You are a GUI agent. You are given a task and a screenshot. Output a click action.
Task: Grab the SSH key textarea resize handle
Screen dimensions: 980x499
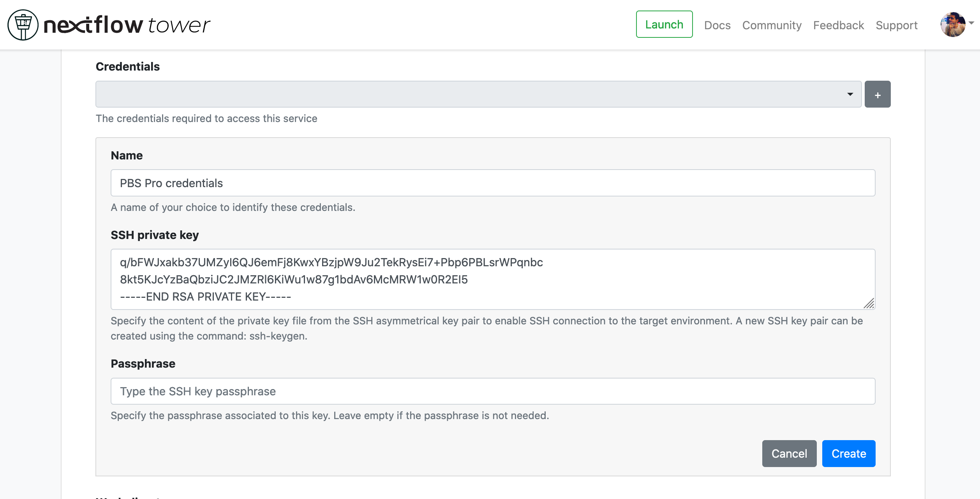pos(869,303)
